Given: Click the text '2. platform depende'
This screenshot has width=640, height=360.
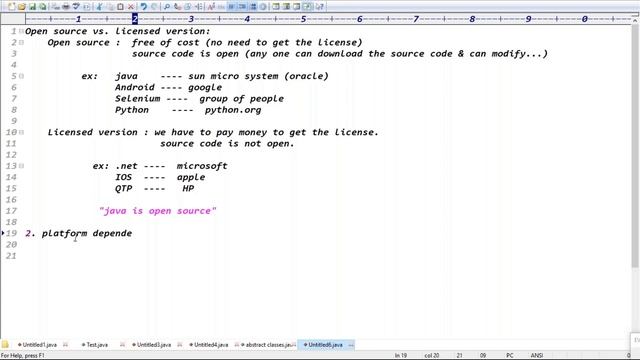Looking at the screenshot, I should [x=78, y=233].
